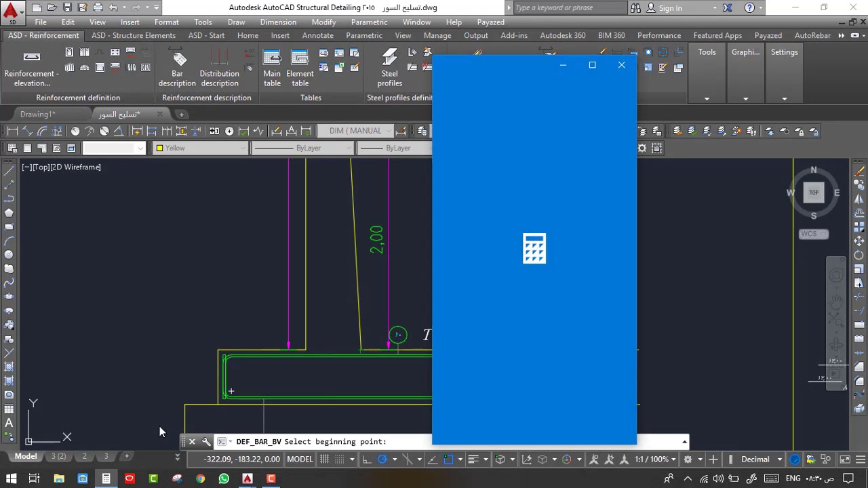Screen dimensions: 868x488
Task: Toggle lineweight display in status bar
Action: 474,460
